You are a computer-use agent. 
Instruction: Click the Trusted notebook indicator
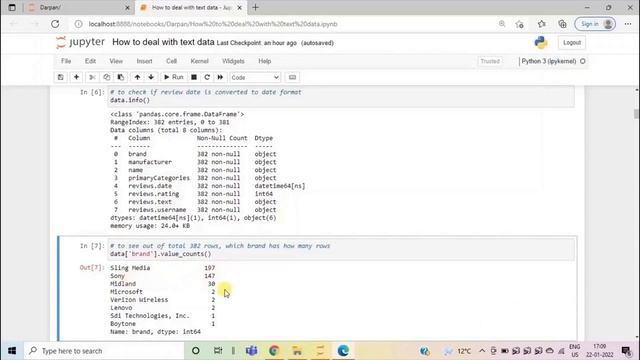(490, 61)
